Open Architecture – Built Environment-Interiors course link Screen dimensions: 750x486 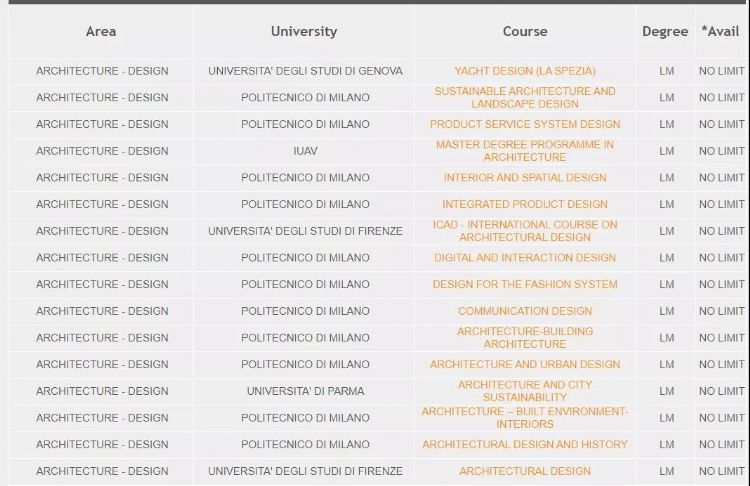click(525, 417)
